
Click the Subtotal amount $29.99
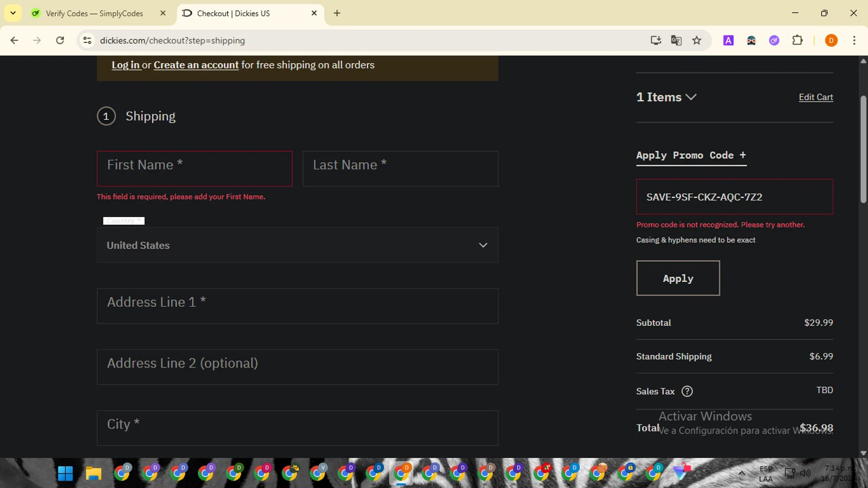819,322
